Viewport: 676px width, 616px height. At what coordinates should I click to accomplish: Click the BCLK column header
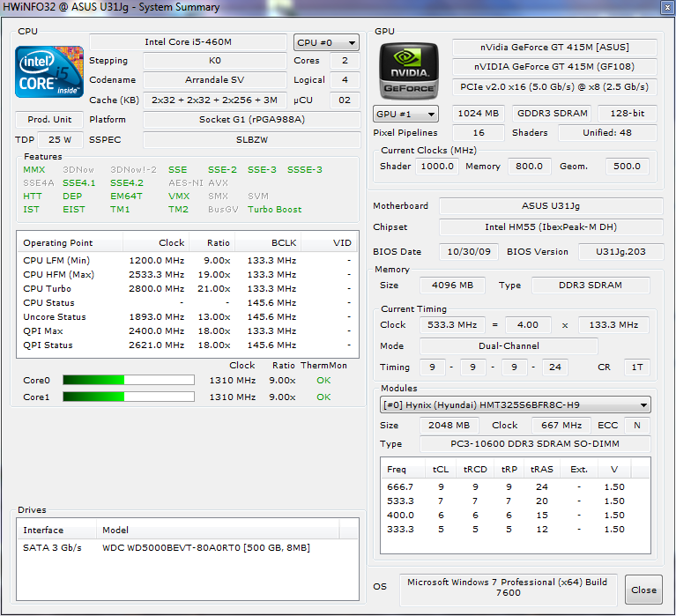pyautogui.click(x=268, y=242)
